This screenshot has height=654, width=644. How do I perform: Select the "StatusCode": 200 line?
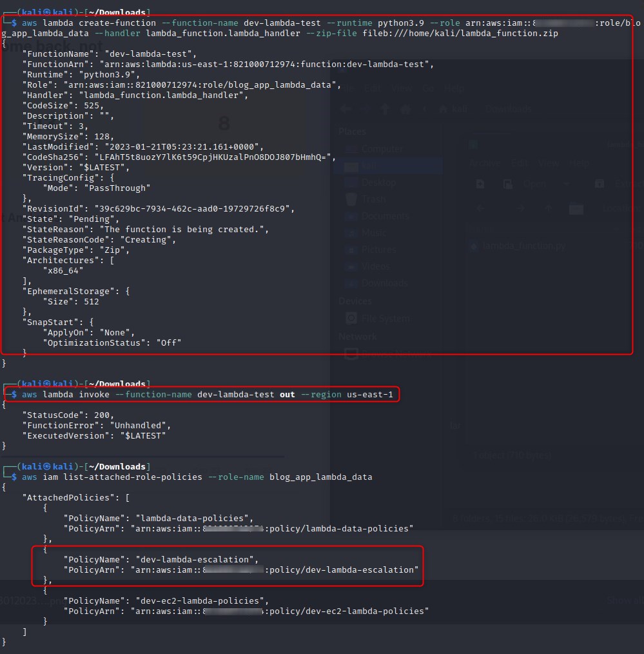pos(68,415)
